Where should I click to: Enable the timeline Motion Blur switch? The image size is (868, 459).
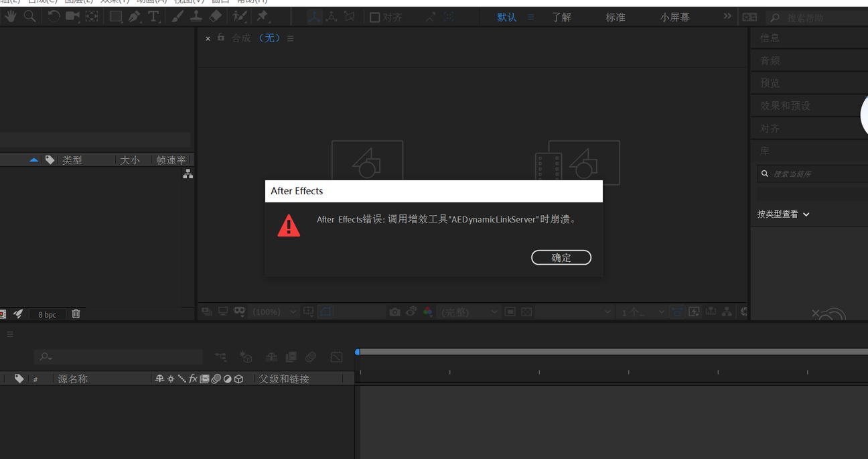click(311, 357)
